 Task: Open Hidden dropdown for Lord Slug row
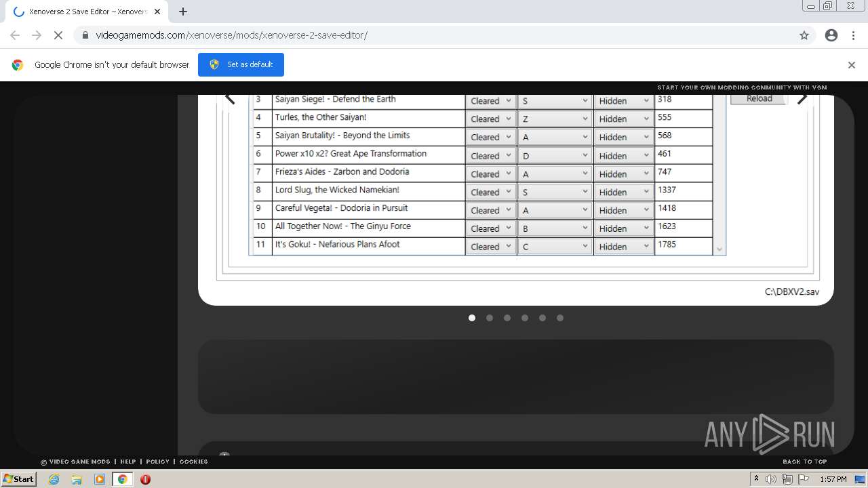coord(624,192)
